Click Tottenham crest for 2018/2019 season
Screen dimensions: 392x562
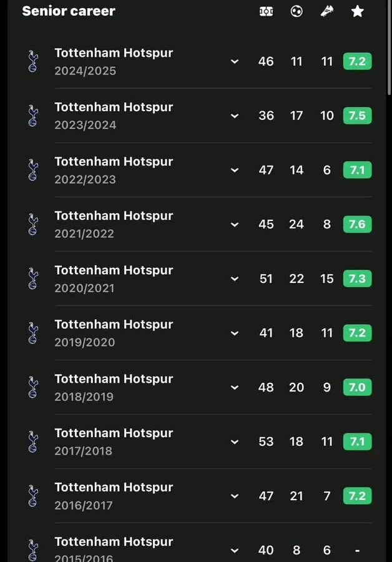33,387
